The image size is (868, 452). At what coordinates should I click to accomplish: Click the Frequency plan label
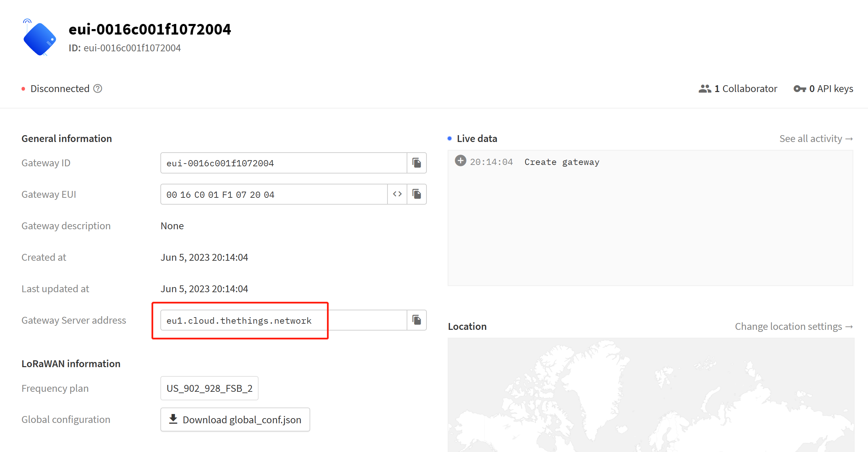click(x=55, y=388)
